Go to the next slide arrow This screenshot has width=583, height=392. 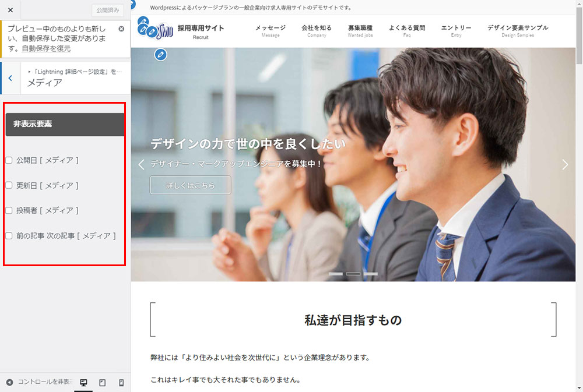[x=564, y=165]
